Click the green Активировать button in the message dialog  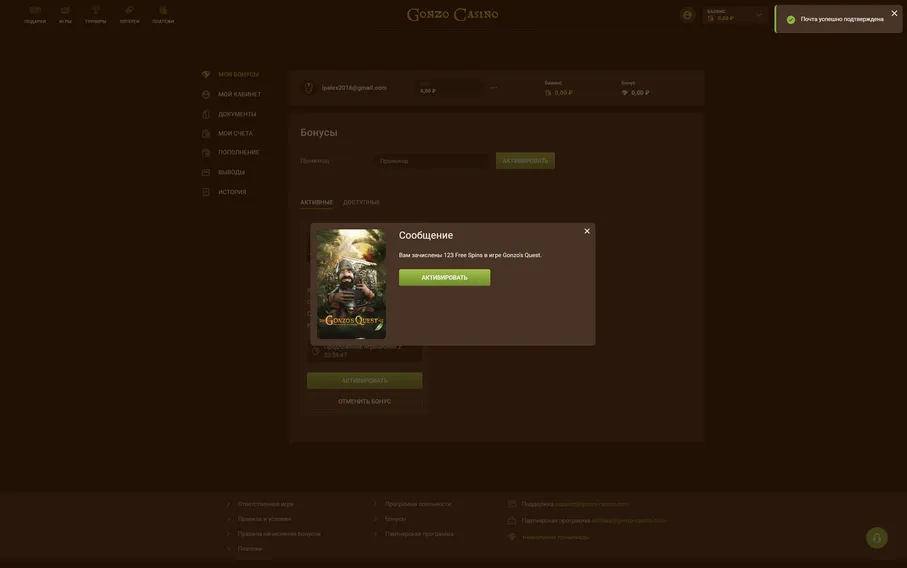click(444, 277)
